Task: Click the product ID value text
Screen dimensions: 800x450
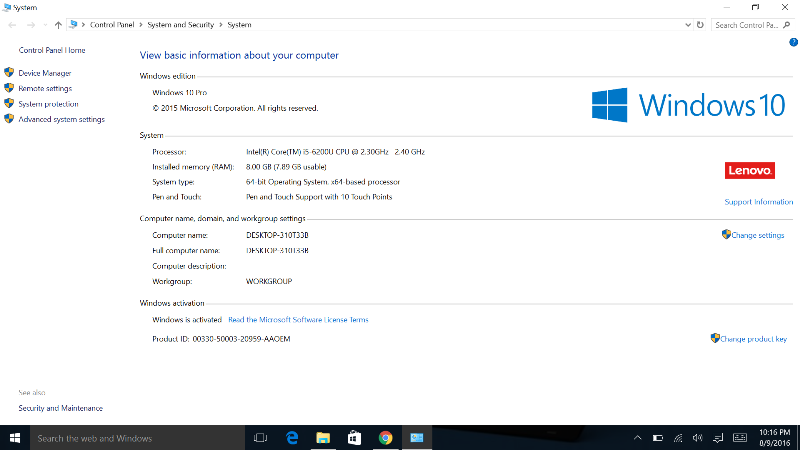Action: (241, 339)
